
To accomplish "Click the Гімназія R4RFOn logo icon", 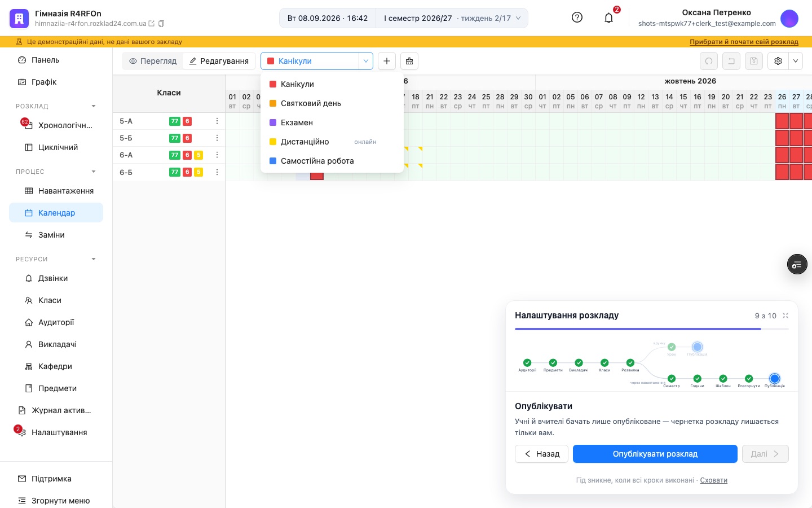I will point(19,18).
